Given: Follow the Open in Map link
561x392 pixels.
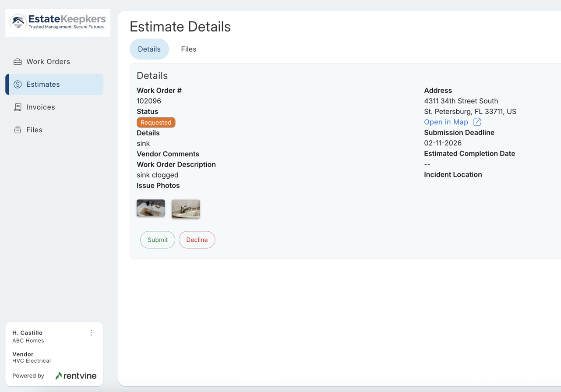Looking at the screenshot, I should click(x=446, y=122).
